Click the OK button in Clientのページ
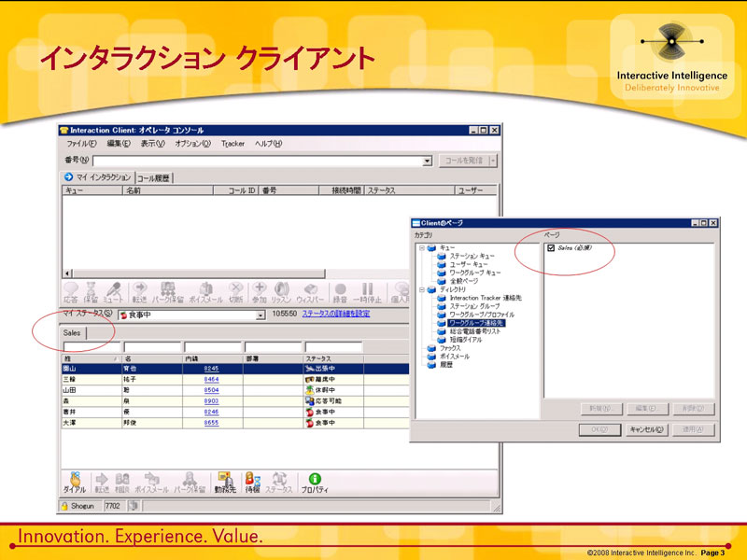Viewport: 747px width, 560px height. 599,429
